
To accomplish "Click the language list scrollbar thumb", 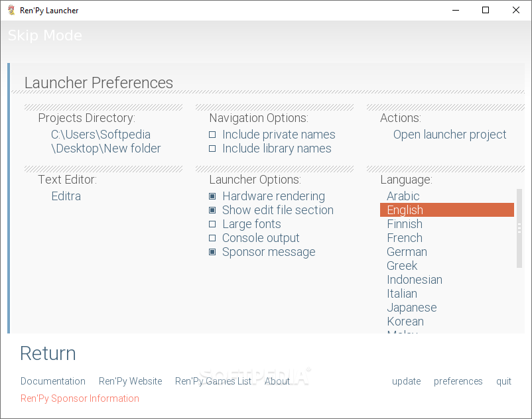I will click(x=519, y=228).
